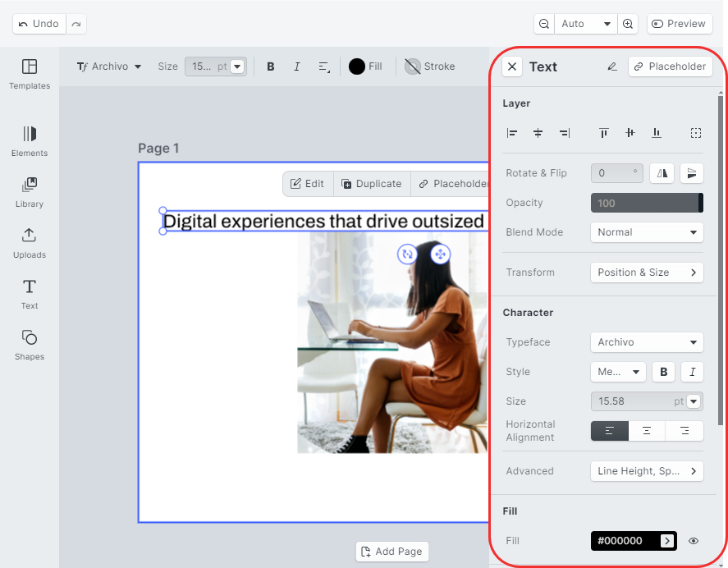Align layer to right edge
Viewport: 728px width, 568px height.
pyautogui.click(x=565, y=133)
